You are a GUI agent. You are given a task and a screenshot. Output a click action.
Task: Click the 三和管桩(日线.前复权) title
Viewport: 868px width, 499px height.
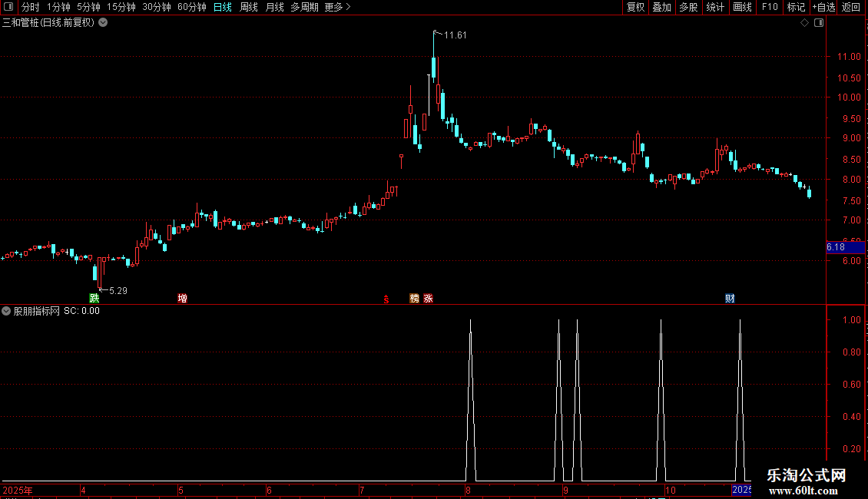pos(48,23)
